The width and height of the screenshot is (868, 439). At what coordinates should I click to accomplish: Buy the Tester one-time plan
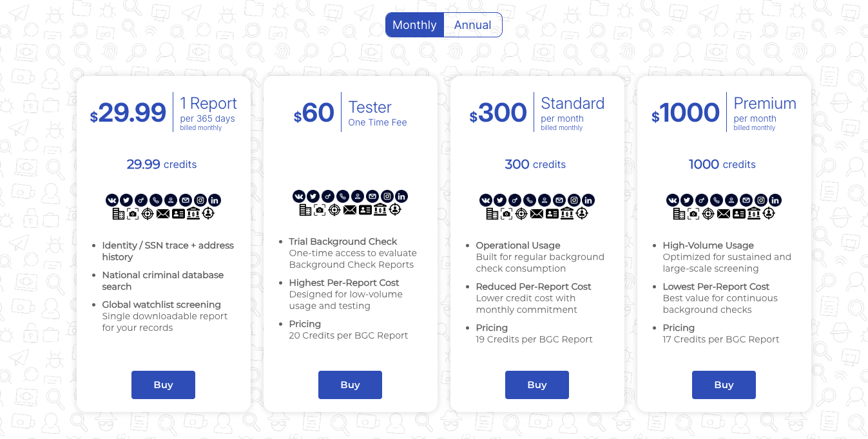350,385
